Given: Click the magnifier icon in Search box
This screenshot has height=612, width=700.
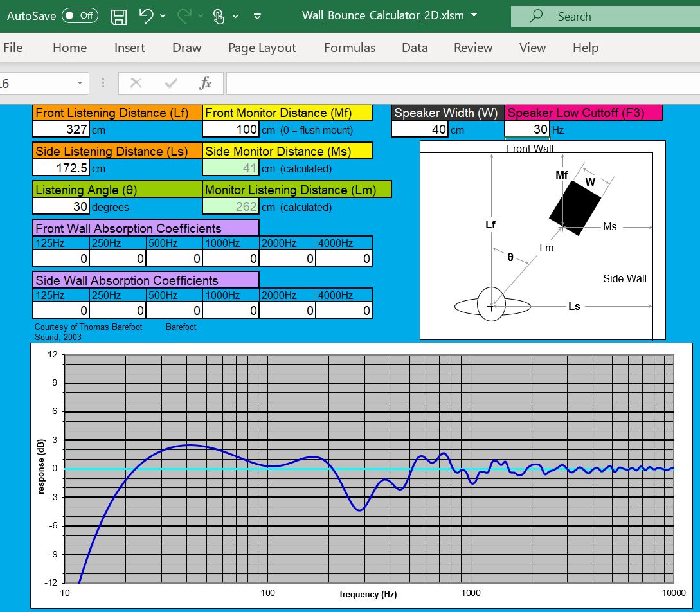Looking at the screenshot, I should pyautogui.click(x=535, y=16).
